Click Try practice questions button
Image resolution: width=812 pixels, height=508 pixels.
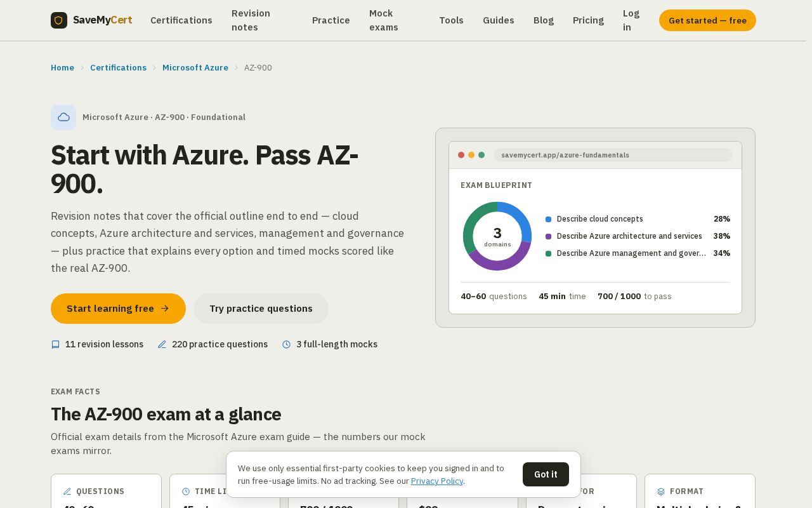261,309
